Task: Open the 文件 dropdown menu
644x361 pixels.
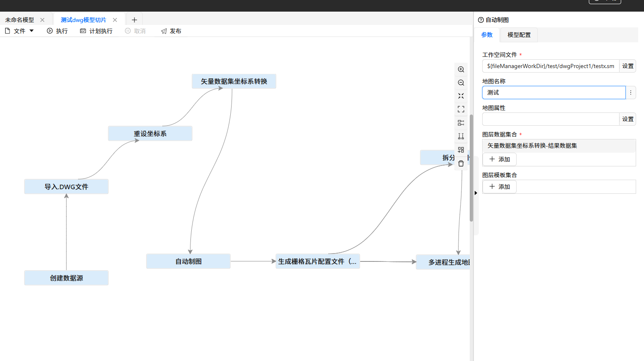Action: click(20, 31)
